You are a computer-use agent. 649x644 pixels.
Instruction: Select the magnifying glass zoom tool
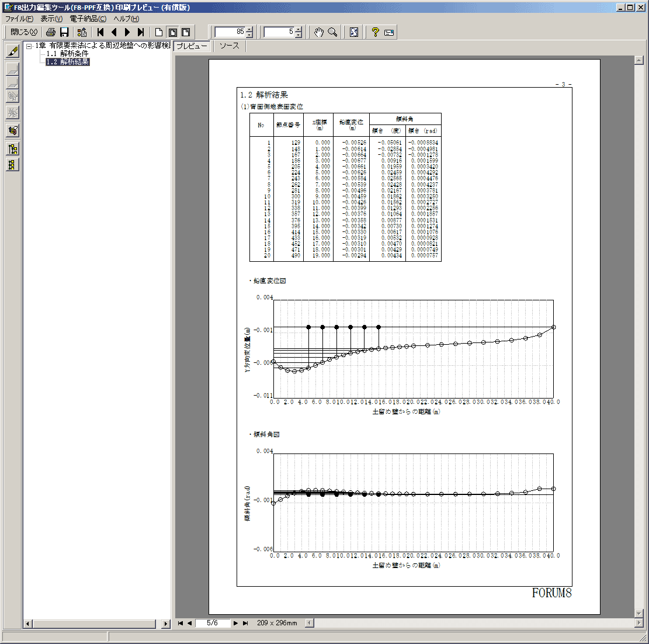pos(332,32)
